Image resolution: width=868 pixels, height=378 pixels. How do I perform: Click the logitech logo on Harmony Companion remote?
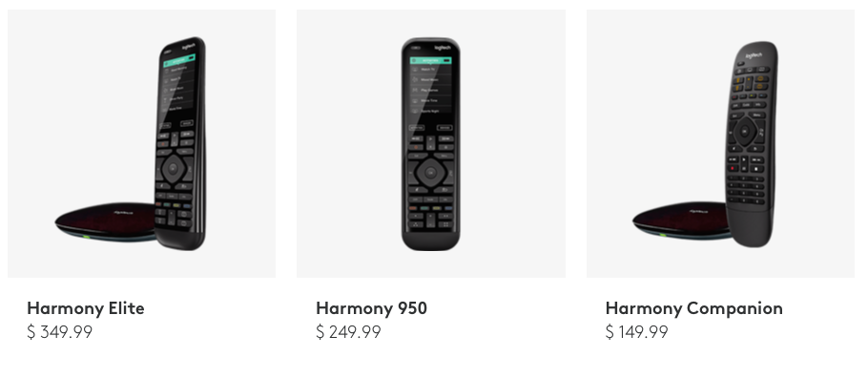(754, 56)
